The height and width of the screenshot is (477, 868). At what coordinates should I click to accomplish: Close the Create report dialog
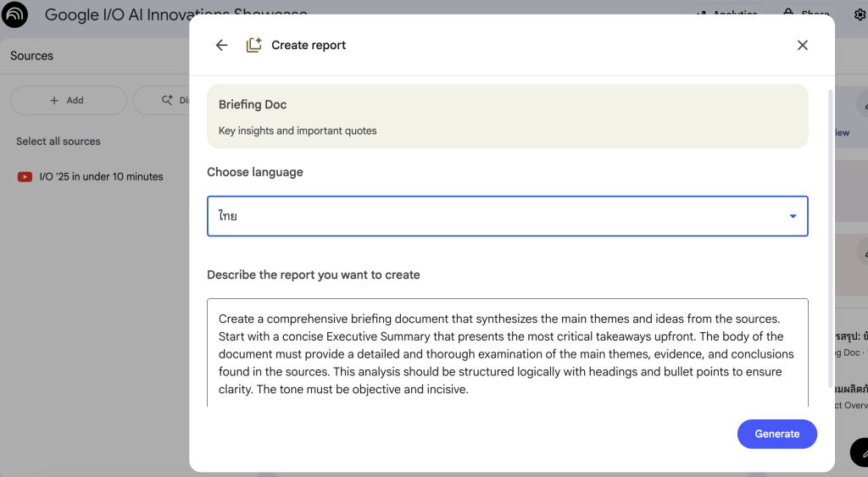click(802, 46)
